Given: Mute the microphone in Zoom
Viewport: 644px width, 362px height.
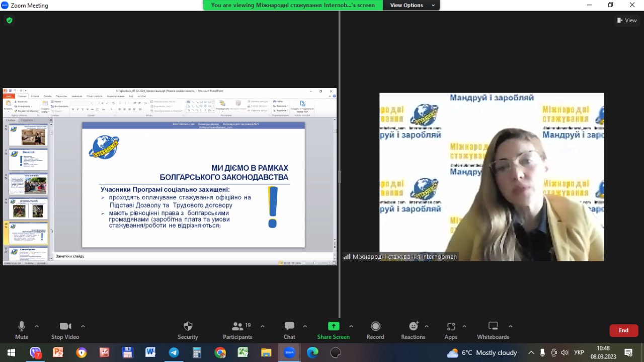Looking at the screenshot, I should click(x=22, y=330).
